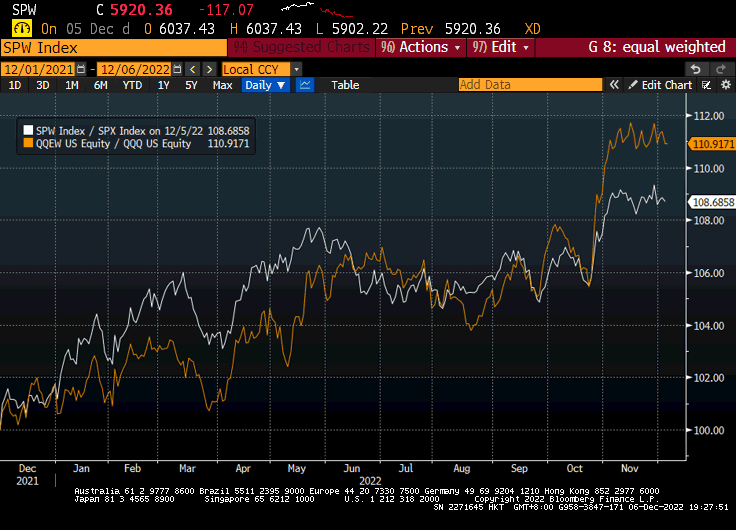Open the annotate chart icon near settings gear
Image resolution: width=736 pixels, height=530 pixels.
(706, 85)
